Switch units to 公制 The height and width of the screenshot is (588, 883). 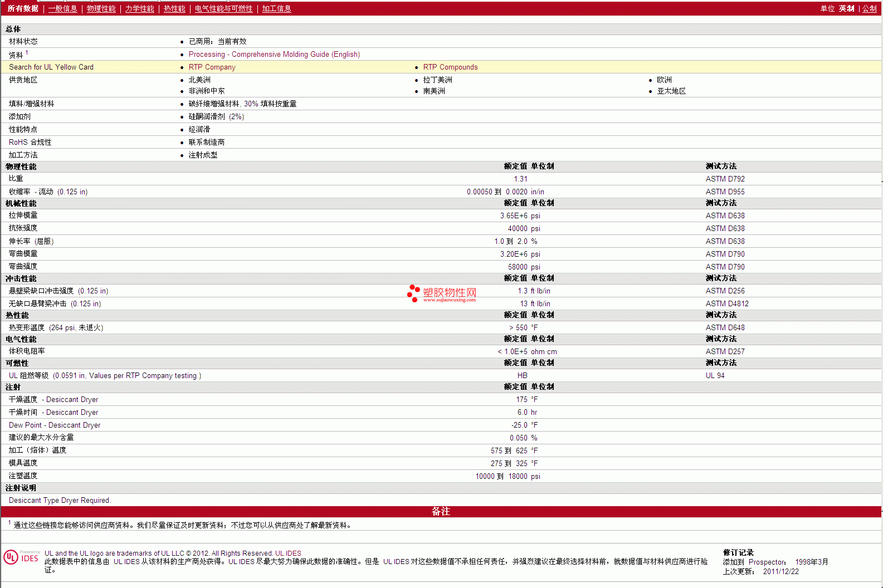click(869, 9)
